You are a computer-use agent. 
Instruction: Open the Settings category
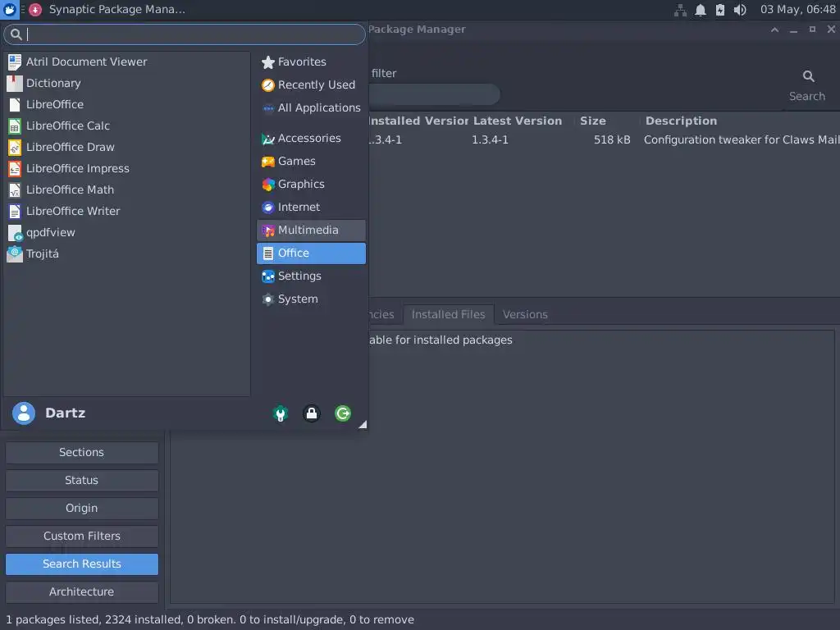[x=311, y=276]
